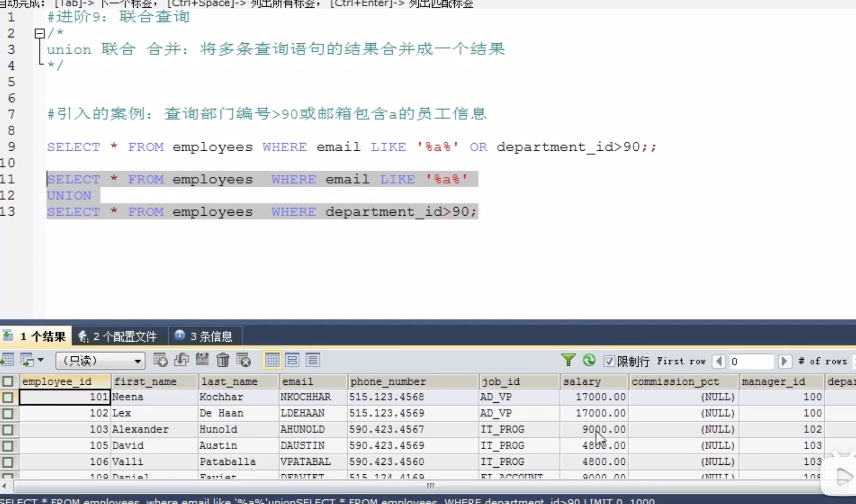Toggle the select-all rows header checkbox
The width and height of the screenshot is (856, 504).
[8, 381]
